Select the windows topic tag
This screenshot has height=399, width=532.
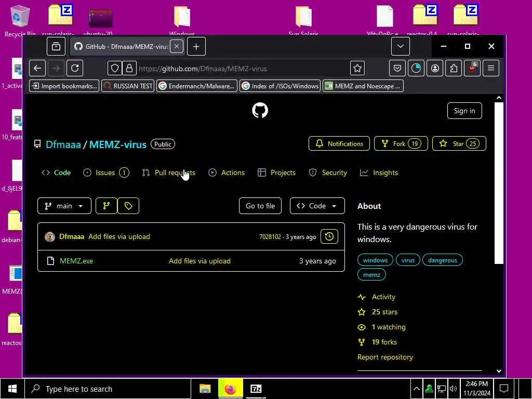pyautogui.click(x=375, y=260)
